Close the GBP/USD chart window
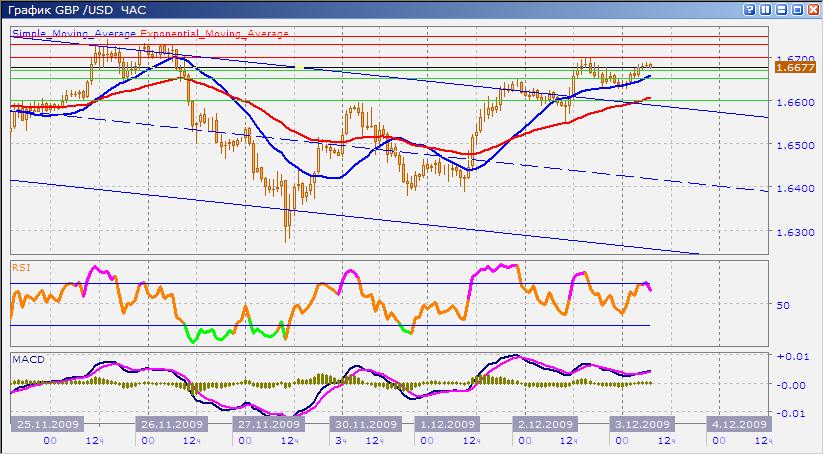The width and height of the screenshot is (824, 454). point(814,9)
